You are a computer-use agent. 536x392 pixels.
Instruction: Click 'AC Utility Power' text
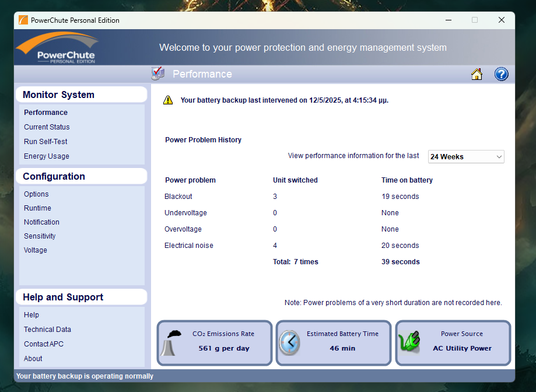click(x=462, y=348)
